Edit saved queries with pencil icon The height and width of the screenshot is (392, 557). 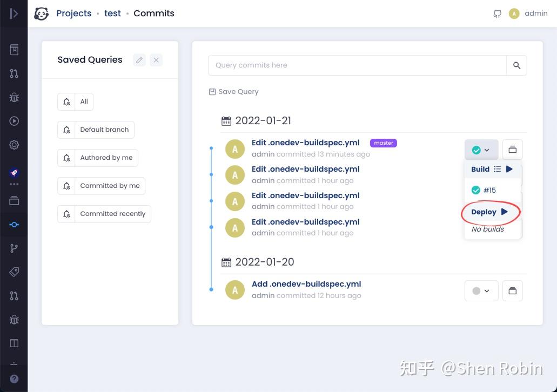139,60
